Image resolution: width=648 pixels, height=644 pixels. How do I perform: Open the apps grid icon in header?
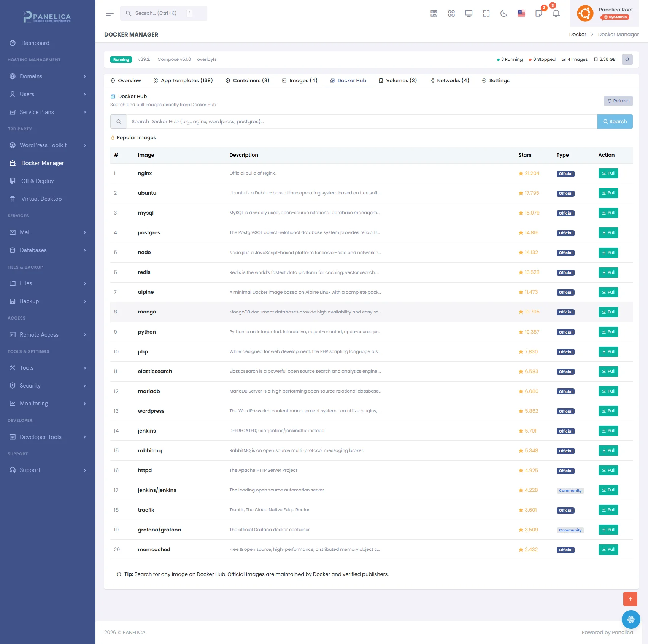(451, 13)
